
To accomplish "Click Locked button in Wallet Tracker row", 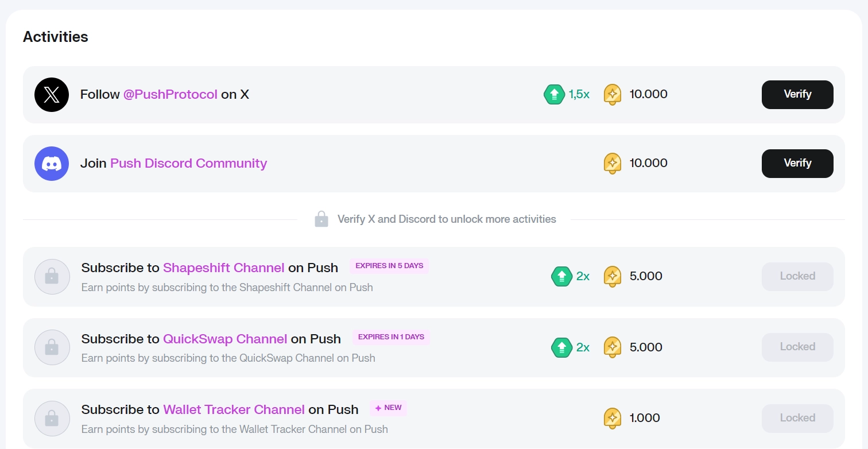I will click(x=797, y=418).
